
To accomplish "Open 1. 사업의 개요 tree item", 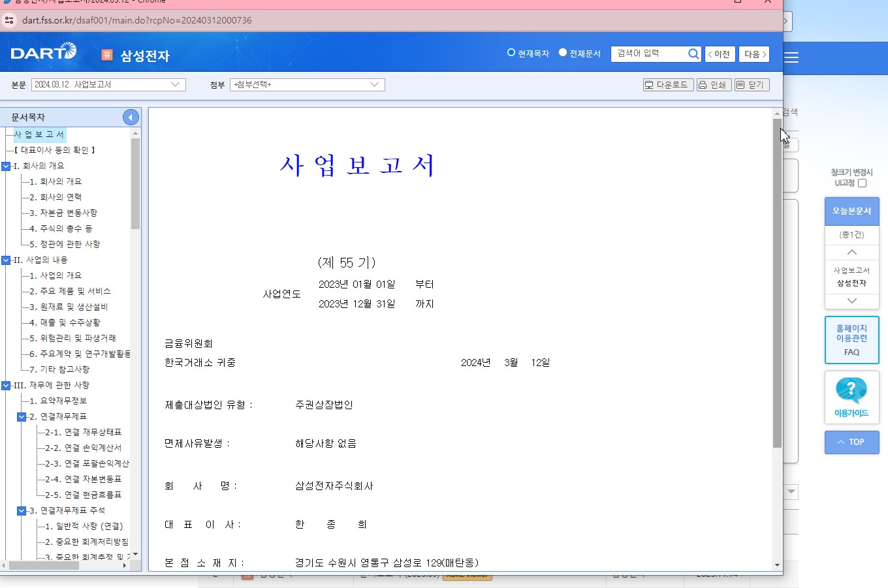I will 55,275.
